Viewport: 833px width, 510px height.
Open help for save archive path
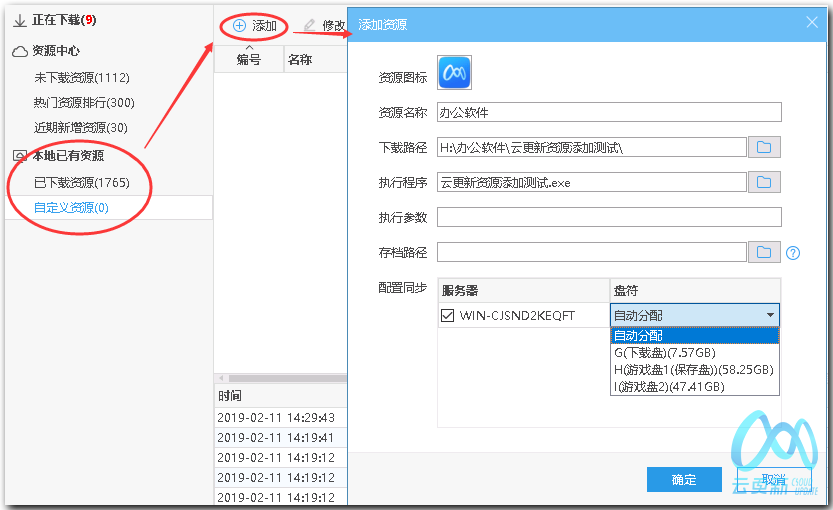793,253
